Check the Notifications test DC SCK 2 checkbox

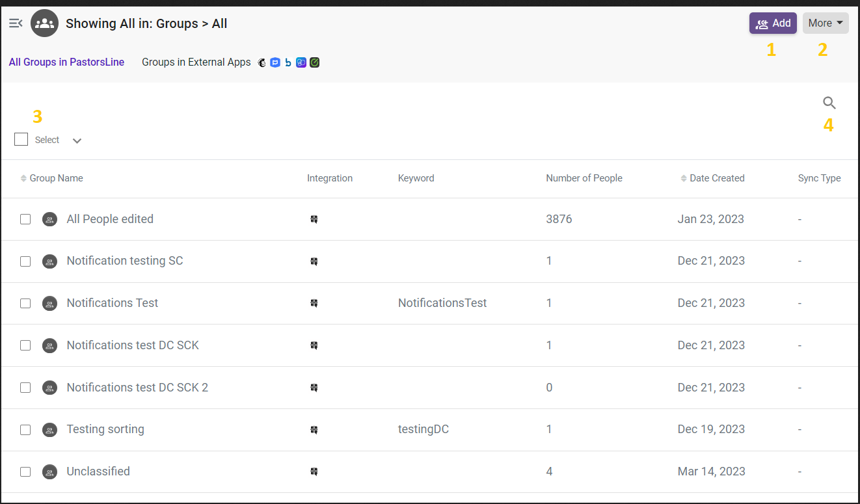pyautogui.click(x=25, y=388)
